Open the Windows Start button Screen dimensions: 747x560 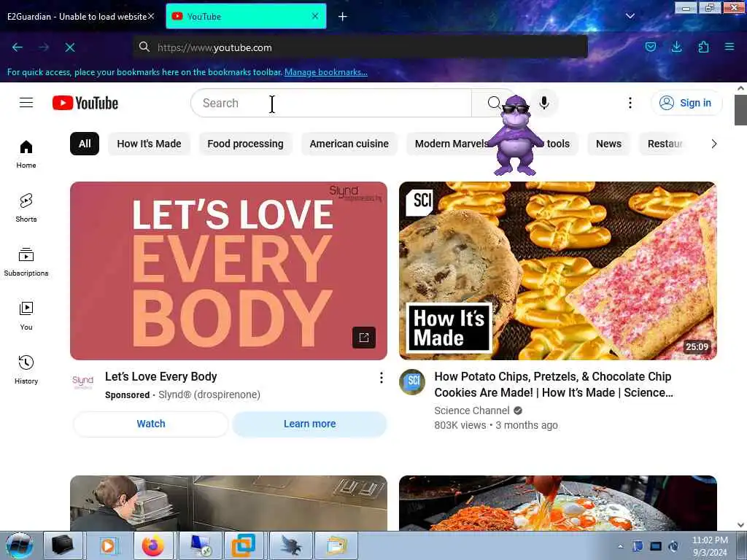[20, 545]
